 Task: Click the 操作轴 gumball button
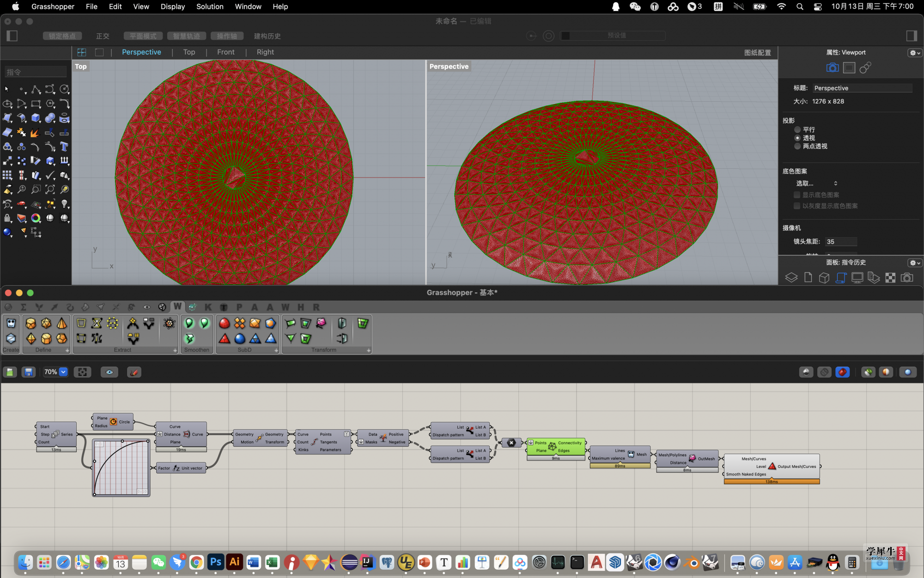point(227,36)
